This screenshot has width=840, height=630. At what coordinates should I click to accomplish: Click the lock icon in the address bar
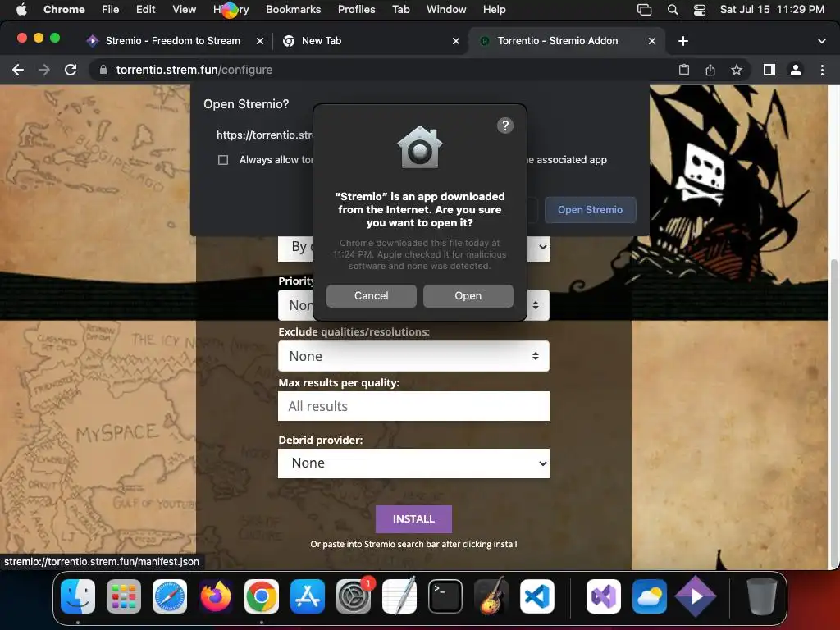[x=103, y=70]
